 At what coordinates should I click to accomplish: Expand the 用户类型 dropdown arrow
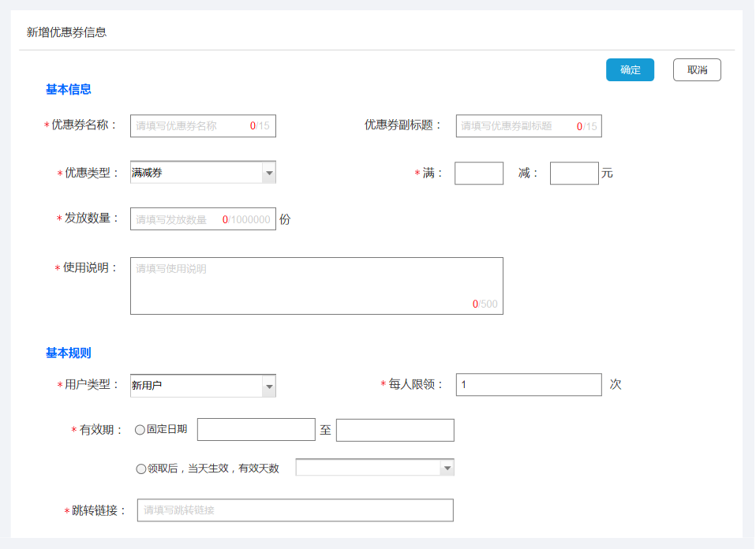point(268,386)
